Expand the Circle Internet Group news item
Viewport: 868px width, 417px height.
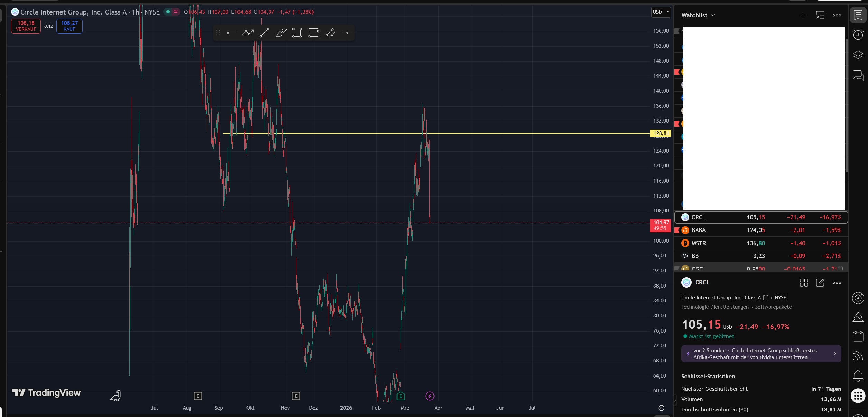(761, 354)
